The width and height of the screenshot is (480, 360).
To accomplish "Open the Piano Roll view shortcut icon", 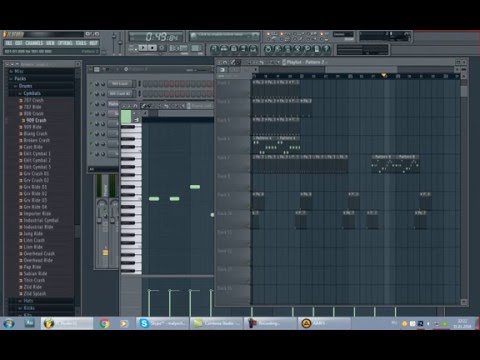I will click(234, 49).
